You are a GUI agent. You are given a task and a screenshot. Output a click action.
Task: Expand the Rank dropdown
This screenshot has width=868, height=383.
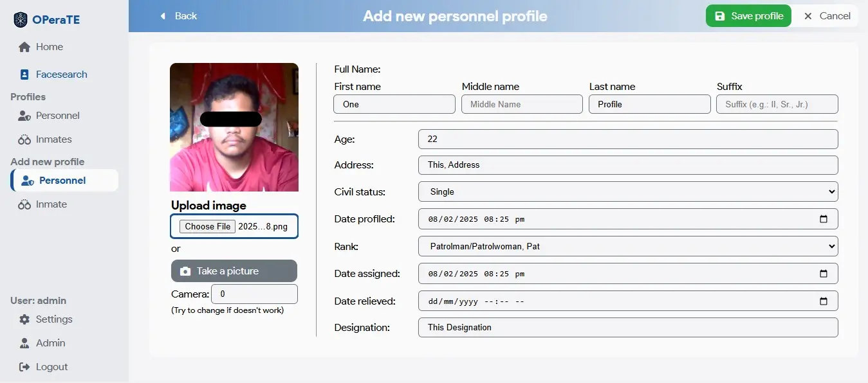tap(628, 246)
